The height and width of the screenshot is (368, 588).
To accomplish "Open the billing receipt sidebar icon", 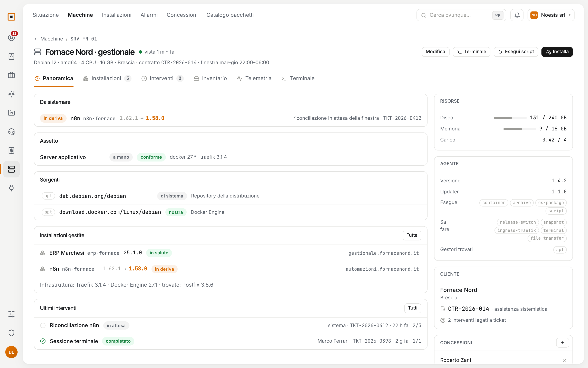I will [x=11, y=150].
